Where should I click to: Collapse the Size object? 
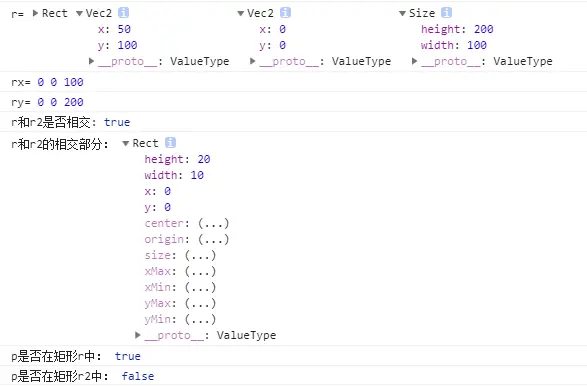[x=402, y=13]
